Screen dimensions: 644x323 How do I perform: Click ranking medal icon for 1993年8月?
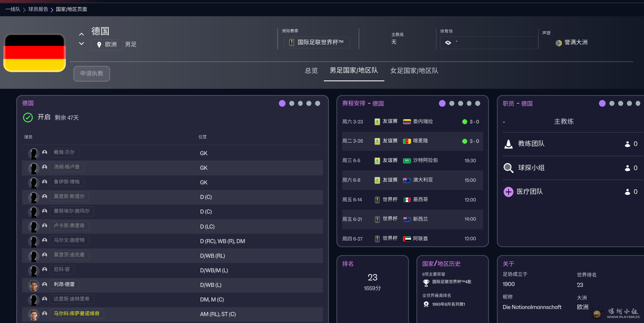tap(426, 304)
